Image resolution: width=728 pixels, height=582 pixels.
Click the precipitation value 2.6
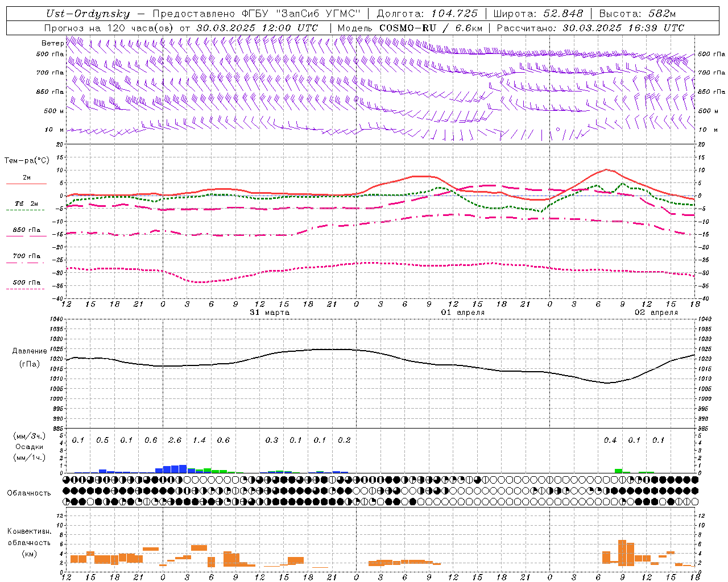[175, 440]
